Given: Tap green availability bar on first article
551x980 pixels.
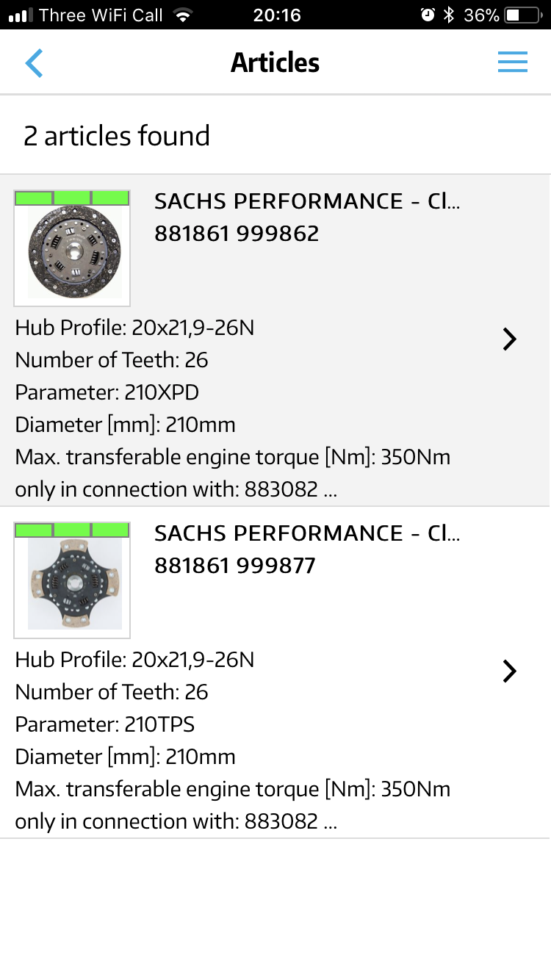Looking at the screenshot, I should point(72,198).
